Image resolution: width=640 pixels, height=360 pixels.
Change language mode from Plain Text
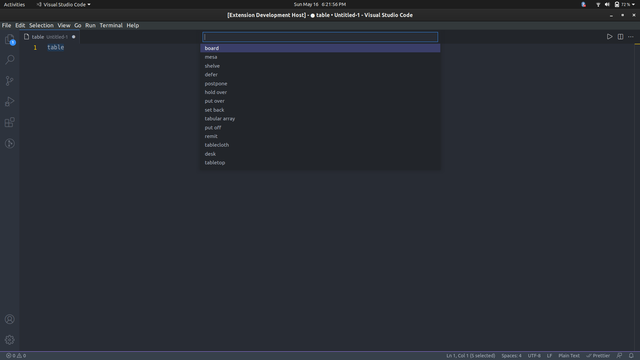pos(569,356)
